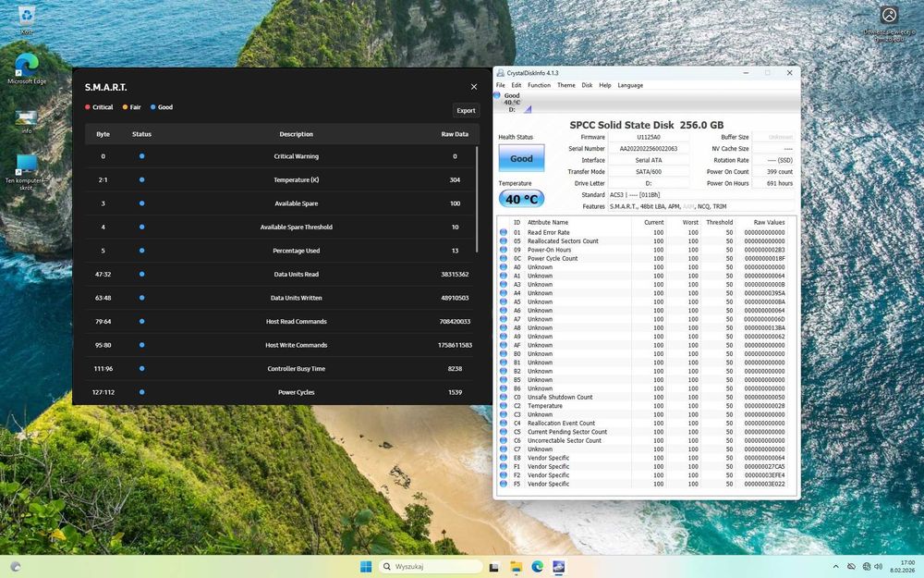Select the Reallocated Sectors Count row

(x=643, y=241)
